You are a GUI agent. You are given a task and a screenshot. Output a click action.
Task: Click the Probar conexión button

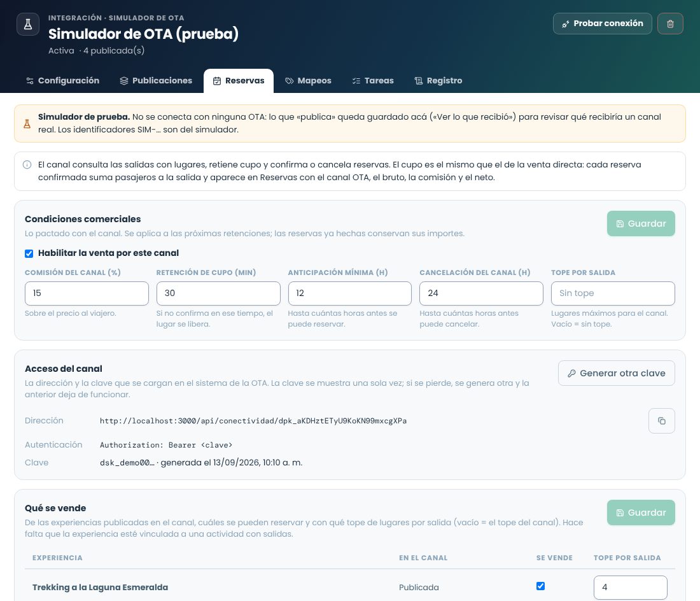click(x=602, y=24)
